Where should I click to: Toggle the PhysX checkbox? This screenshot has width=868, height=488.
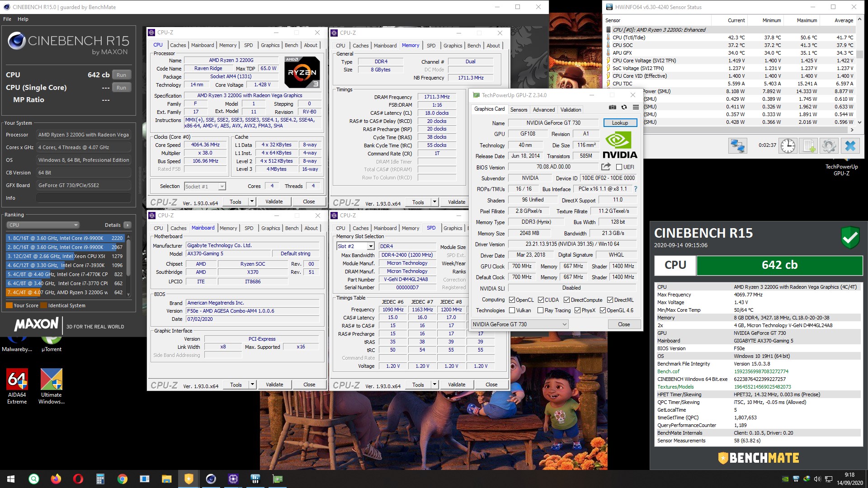pyautogui.click(x=577, y=310)
